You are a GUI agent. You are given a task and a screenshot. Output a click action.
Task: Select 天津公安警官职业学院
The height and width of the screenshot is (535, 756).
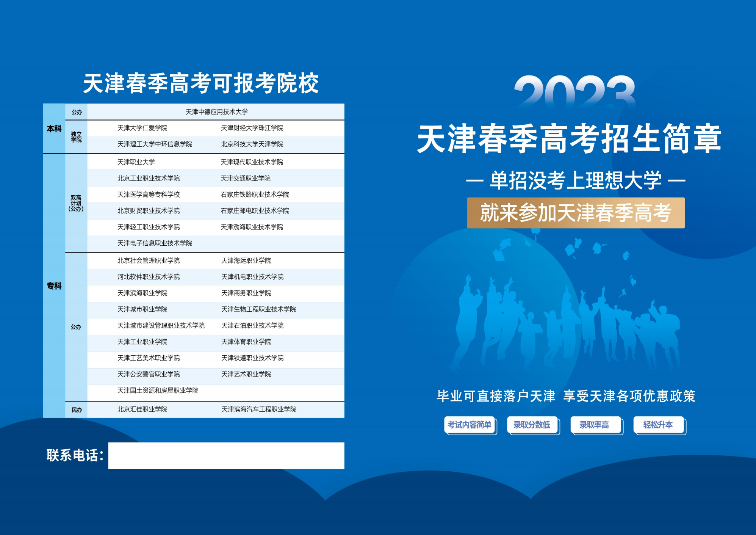click(149, 374)
